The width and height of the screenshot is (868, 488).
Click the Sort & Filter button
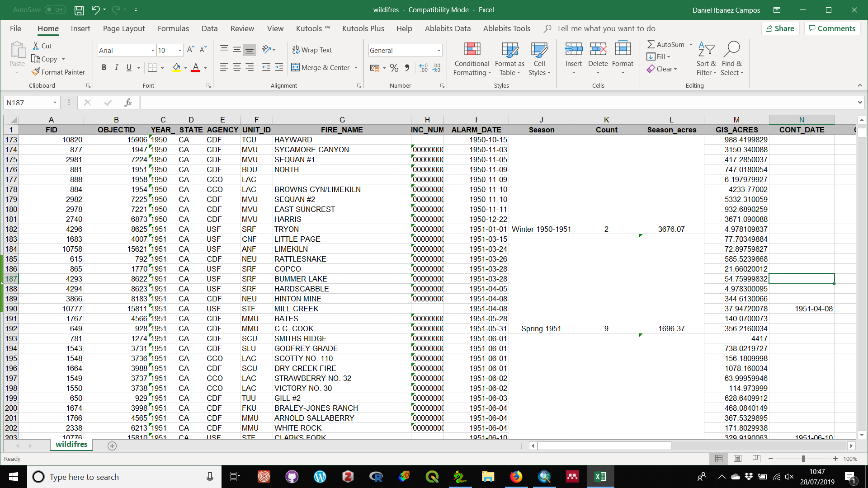(x=706, y=59)
